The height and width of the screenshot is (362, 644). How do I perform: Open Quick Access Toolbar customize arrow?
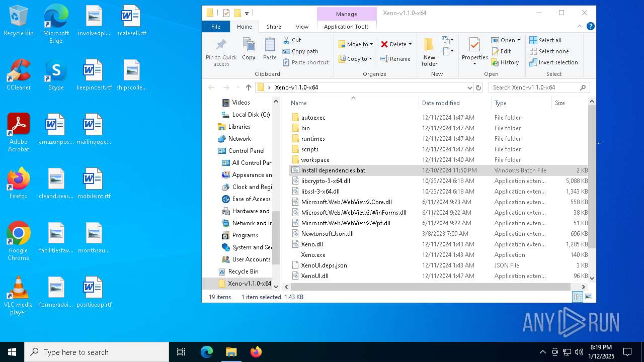(247, 13)
